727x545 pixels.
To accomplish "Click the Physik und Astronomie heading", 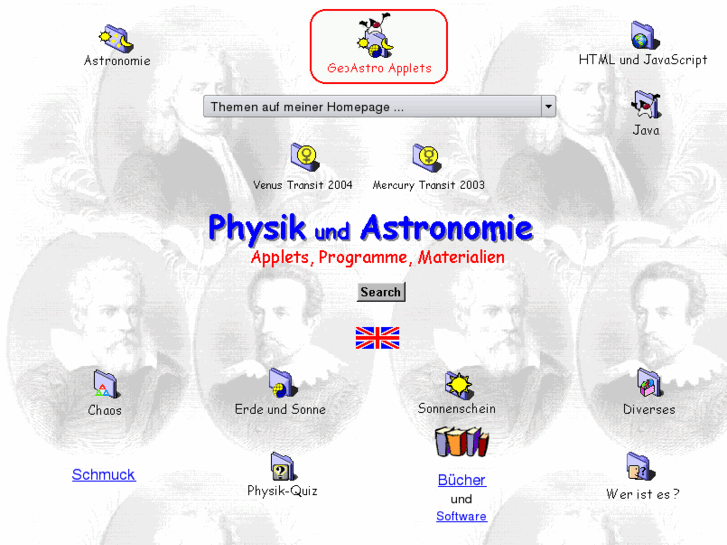I will point(370,228).
